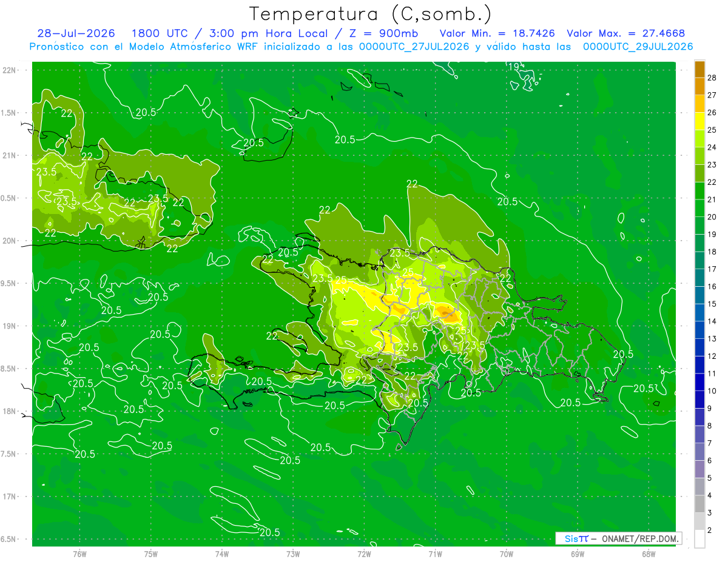Click the dark orange swatch above 28
Viewport: 728px width, 562px height.
pos(699,69)
